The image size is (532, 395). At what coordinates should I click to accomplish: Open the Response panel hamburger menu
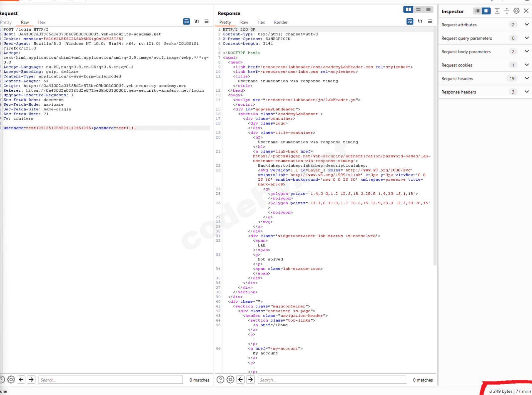(x=430, y=22)
